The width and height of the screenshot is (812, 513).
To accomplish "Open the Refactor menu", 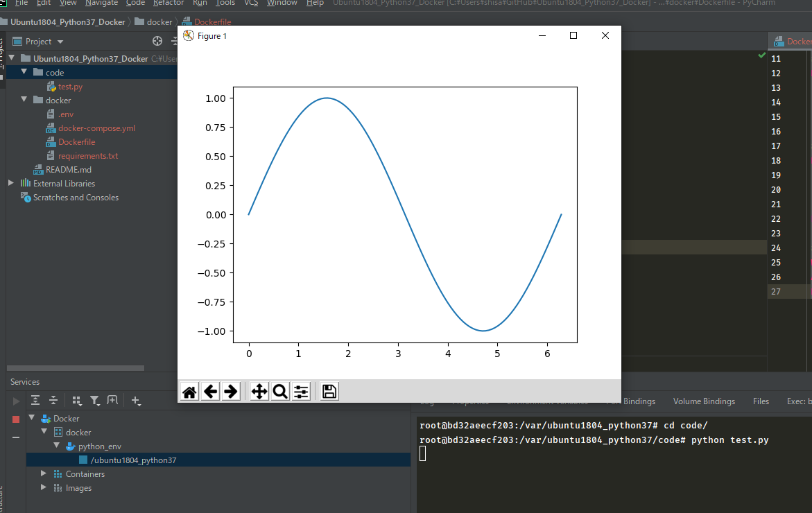I will (169, 3).
